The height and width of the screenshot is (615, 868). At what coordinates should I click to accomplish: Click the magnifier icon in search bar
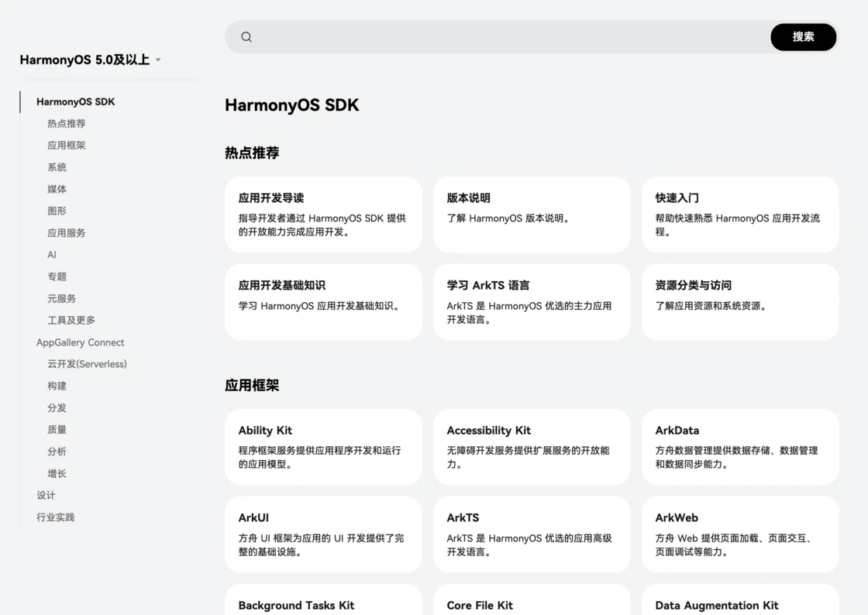pyautogui.click(x=246, y=37)
